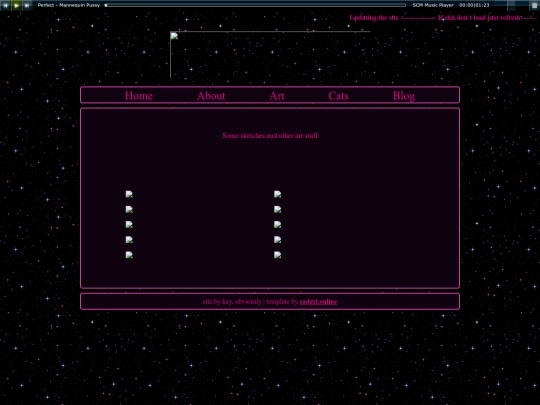Open the About page

coord(211,96)
